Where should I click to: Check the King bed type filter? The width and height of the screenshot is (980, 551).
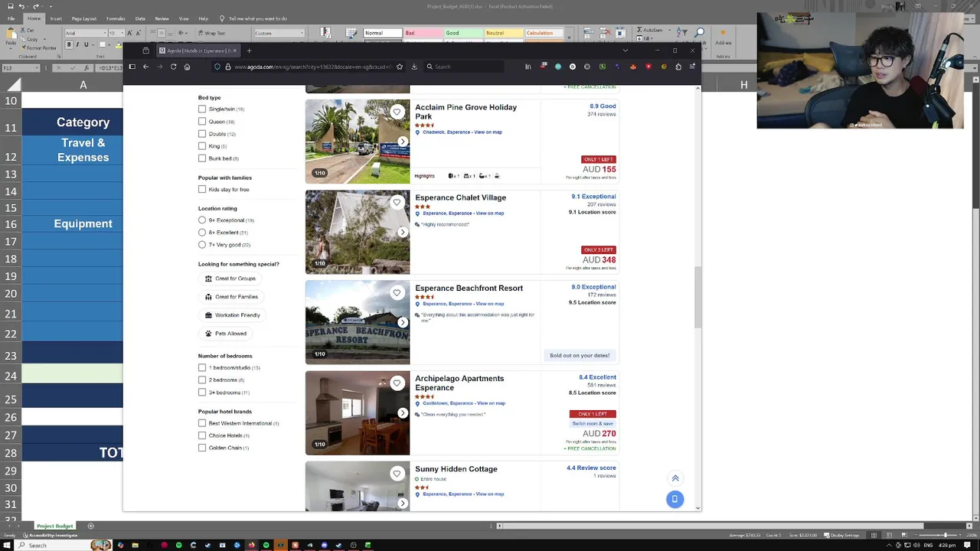[x=202, y=146]
